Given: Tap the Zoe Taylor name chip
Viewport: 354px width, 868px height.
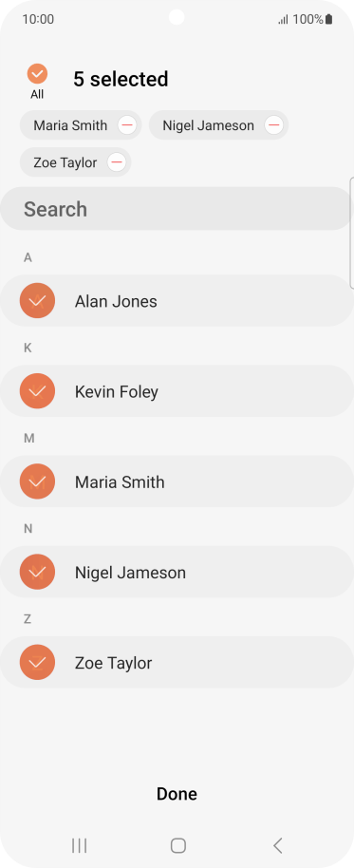Looking at the screenshot, I should pyautogui.click(x=65, y=162).
